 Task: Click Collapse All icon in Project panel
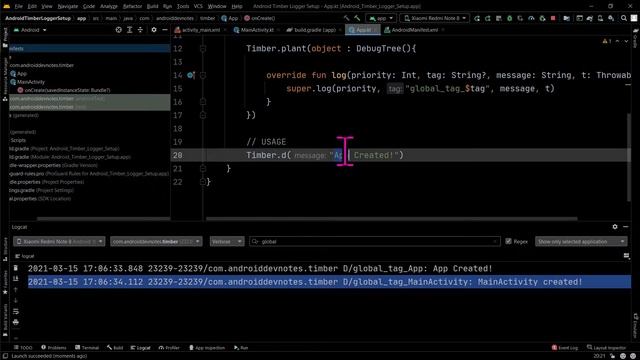click(x=140, y=30)
